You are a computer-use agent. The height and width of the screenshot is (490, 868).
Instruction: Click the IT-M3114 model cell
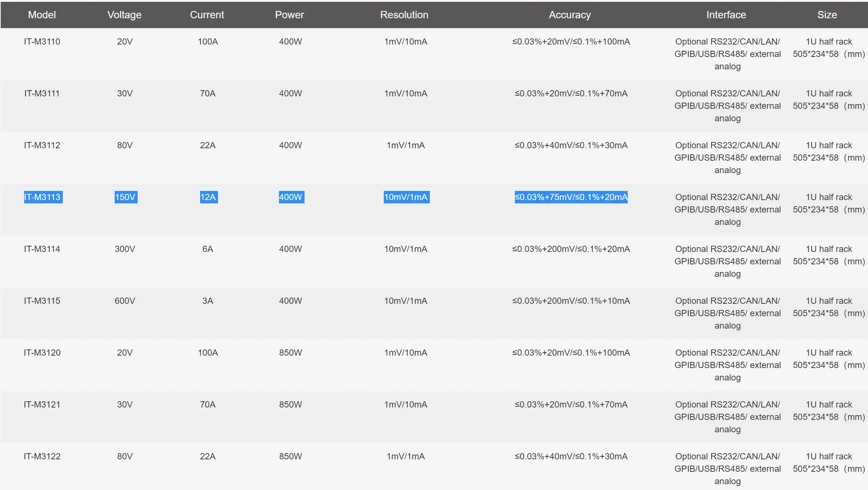pyautogui.click(x=42, y=249)
